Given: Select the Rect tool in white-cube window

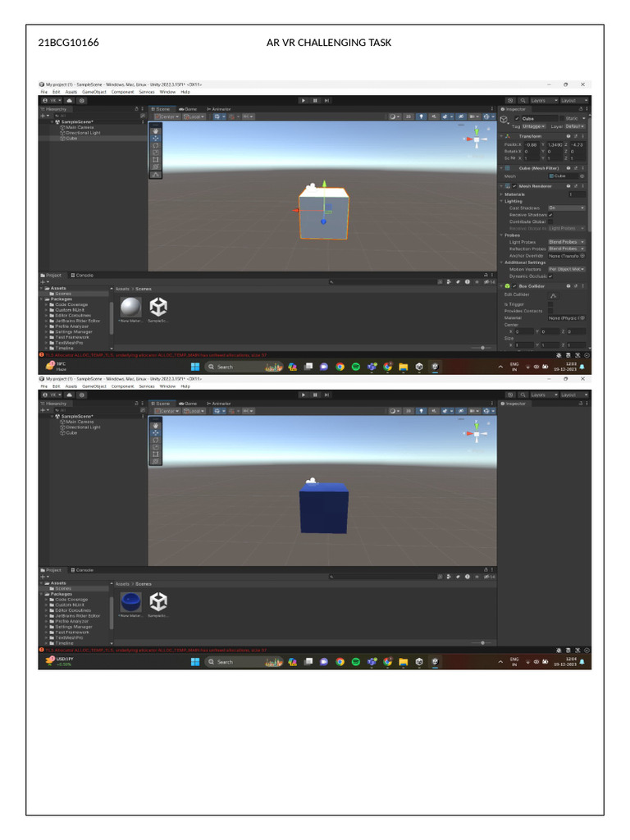Looking at the screenshot, I should point(156,160).
